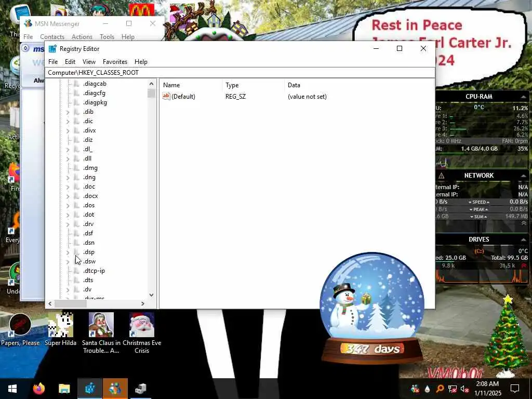This screenshot has height=399, width=532.
Task: Switch to MSN Messenger taskbar button
Action: 115,389
